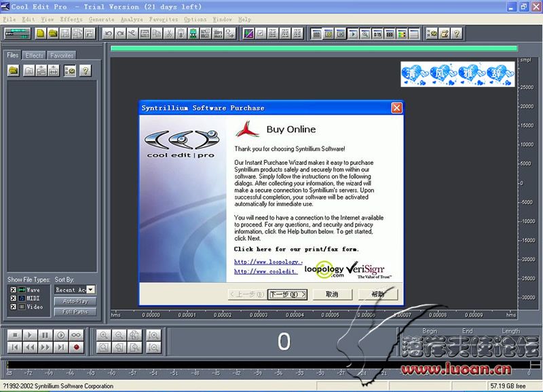Open the Sort By dropdown
Screen dimensions: 543x392
(90, 290)
